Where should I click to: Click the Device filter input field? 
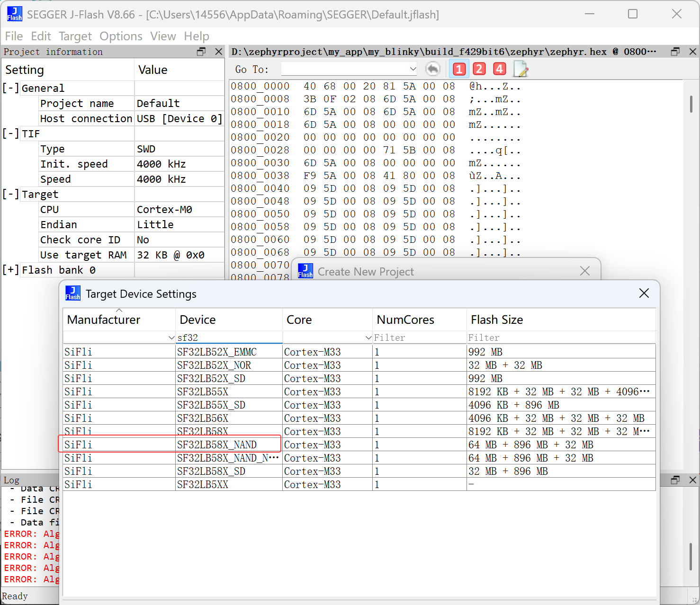(228, 338)
